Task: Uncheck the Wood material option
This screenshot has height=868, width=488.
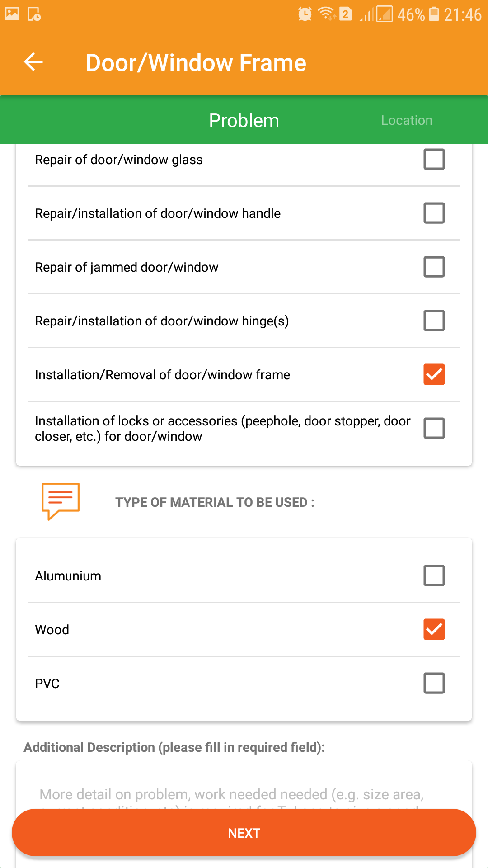Action: pos(434,629)
